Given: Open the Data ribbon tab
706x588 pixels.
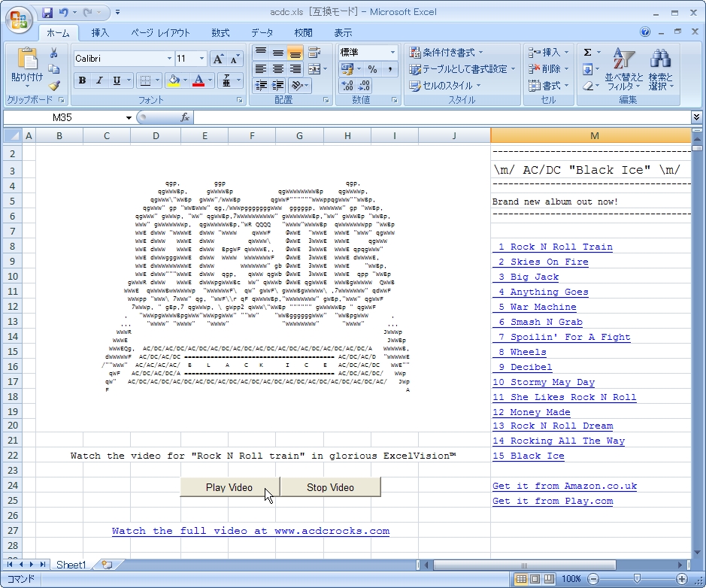Looking at the screenshot, I should 262,33.
